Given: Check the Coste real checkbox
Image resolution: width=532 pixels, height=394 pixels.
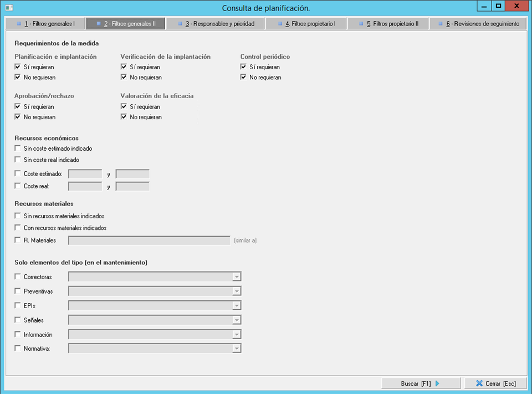Looking at the screenshot, I should click(x=18, y=186).
